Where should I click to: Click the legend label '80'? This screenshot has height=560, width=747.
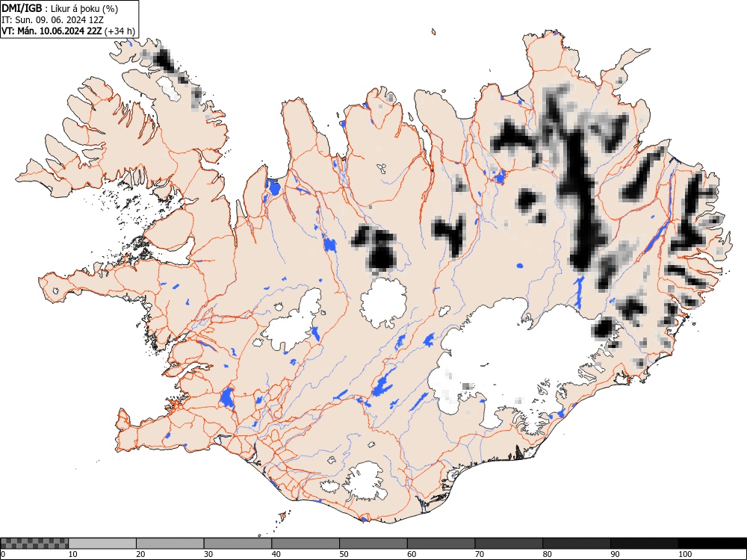(547, 554)
